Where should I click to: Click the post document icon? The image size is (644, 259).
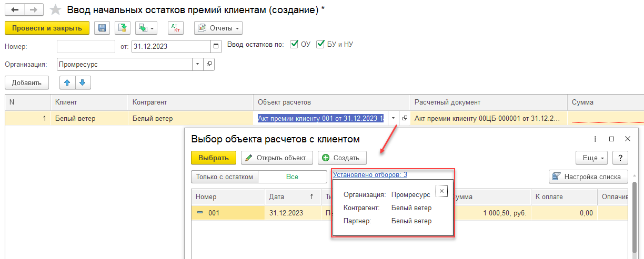pos(123,28)
